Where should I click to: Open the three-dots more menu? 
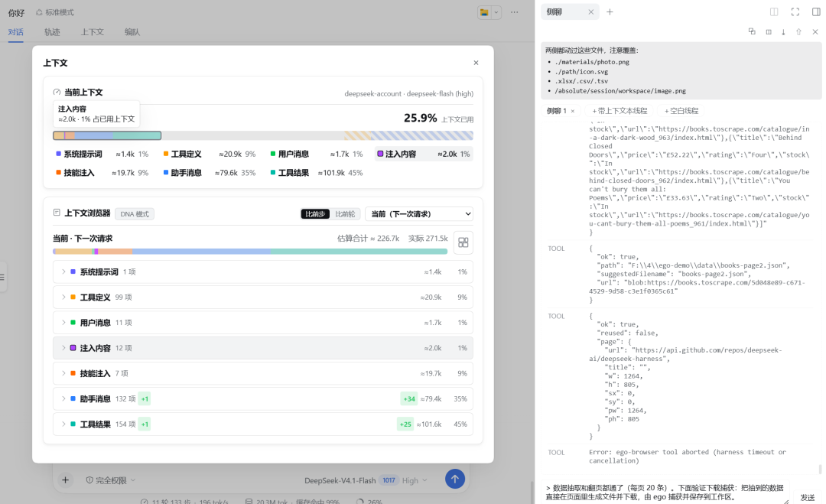tap(514, 12)
